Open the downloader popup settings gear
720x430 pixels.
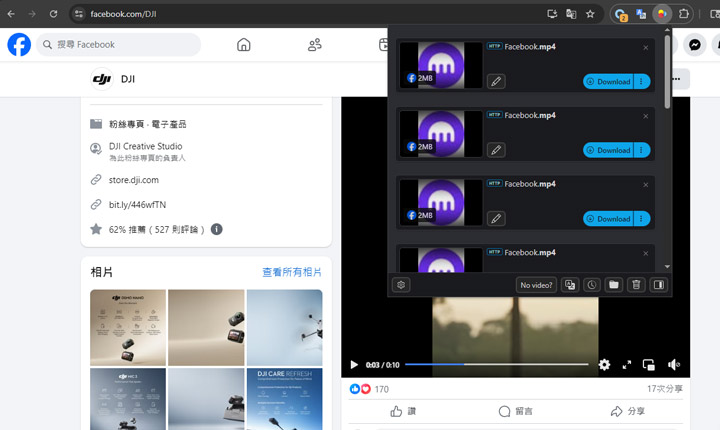[401, 285]
